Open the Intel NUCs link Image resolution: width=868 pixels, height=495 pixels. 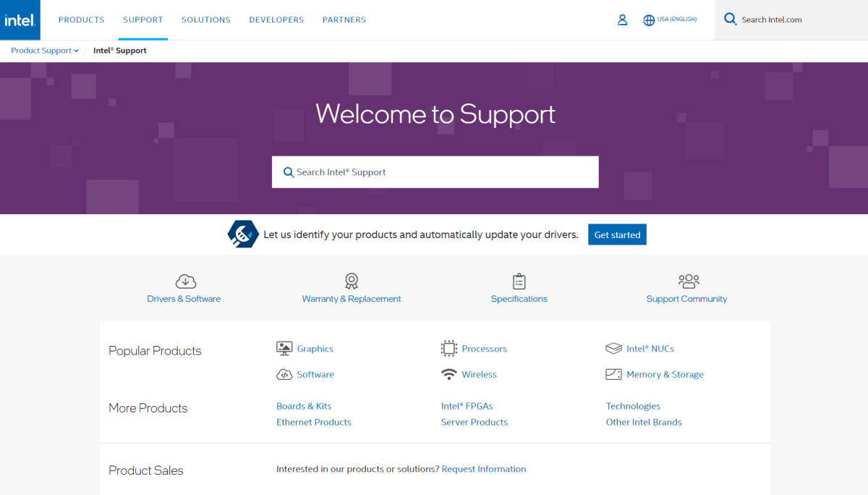pos(650,349)
